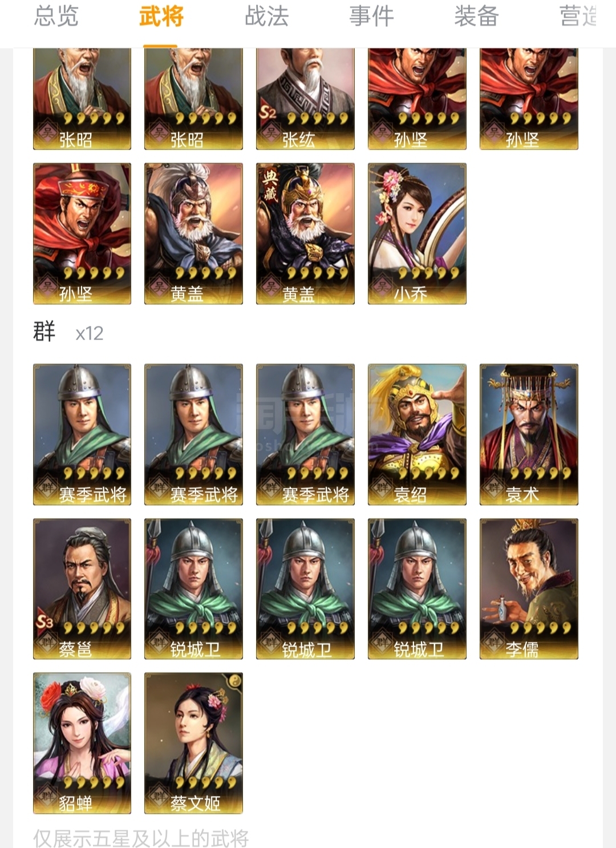Open the 张纮 S2 card
This screenshot has height=848, width=616.
[x=305, y=99]
